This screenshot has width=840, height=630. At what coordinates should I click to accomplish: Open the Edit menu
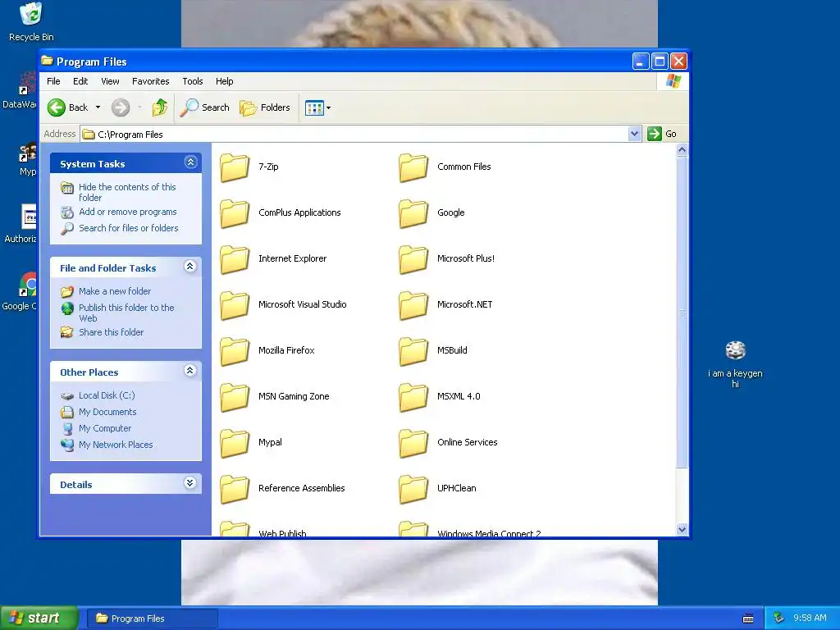point(80,81)
